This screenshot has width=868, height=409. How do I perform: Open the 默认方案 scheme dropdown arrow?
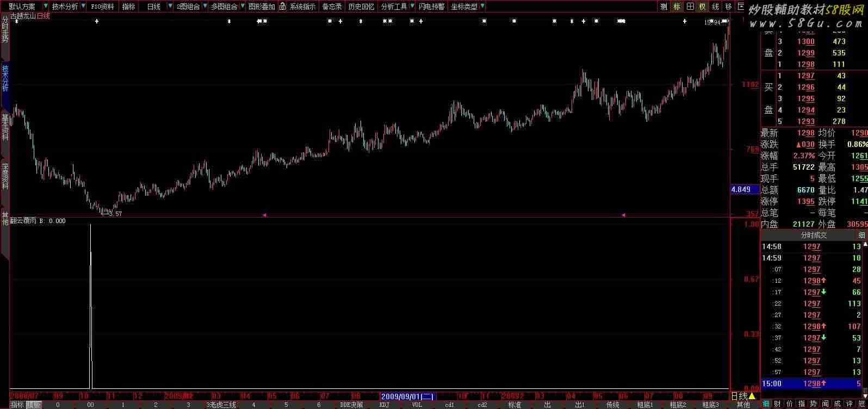click(x=46, y=7)
